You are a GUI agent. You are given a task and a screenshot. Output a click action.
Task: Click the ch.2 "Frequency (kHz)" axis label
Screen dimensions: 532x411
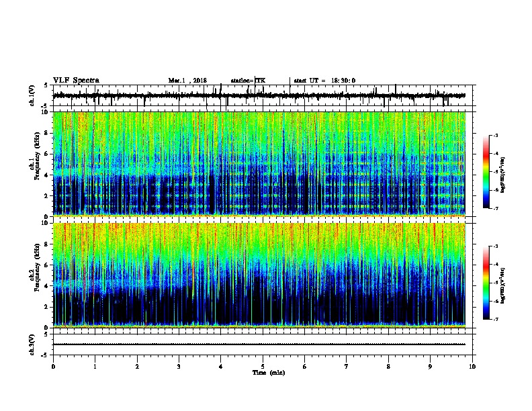(x=38, y=267)
